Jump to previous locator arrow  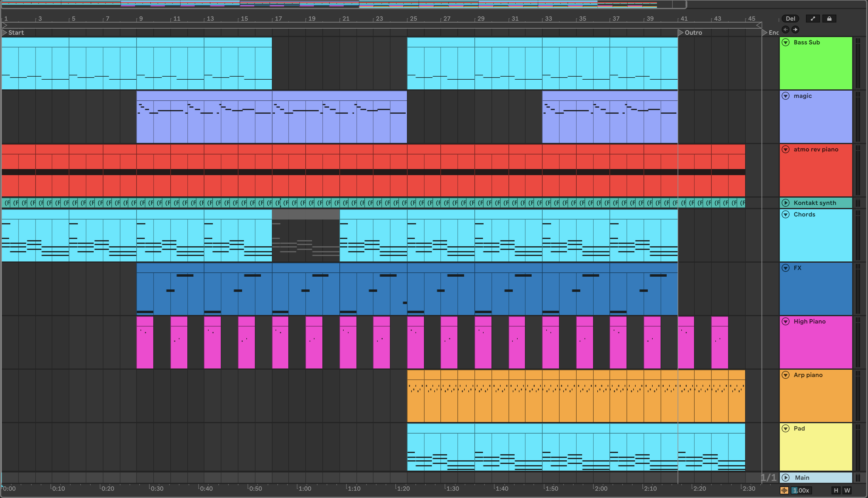point(786,29)
